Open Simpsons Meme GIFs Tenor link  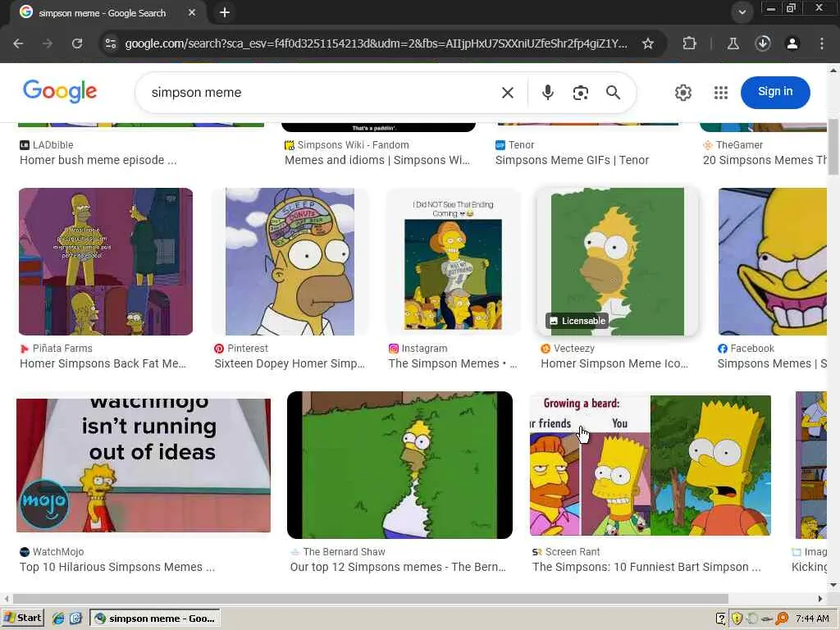click(x=572, y=160)
